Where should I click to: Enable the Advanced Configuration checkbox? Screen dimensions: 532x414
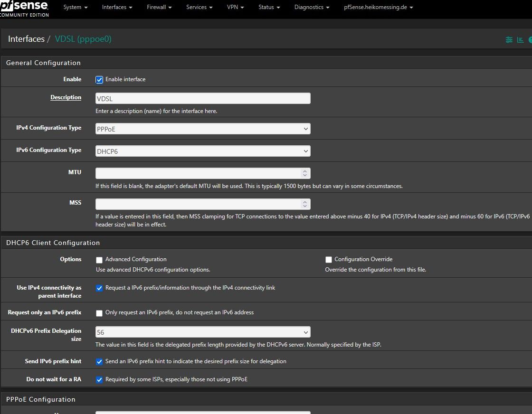click(x=99, y=260)
